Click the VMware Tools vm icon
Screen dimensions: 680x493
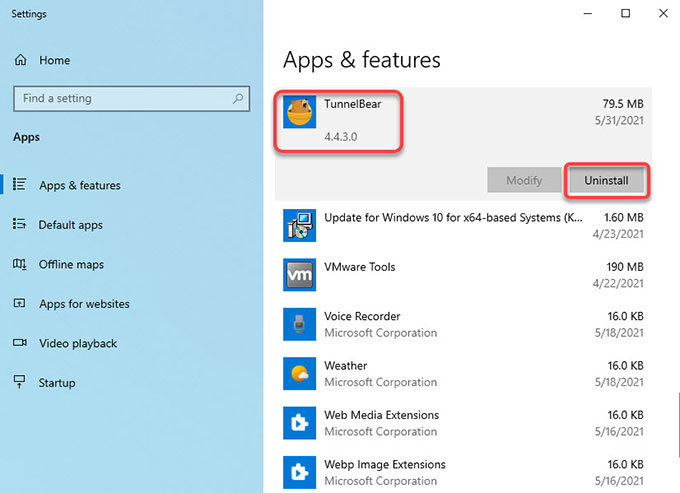[299, 275]
